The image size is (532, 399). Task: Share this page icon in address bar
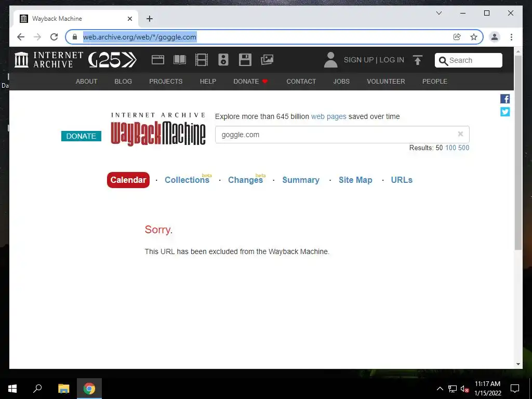(x=457, y=37)
